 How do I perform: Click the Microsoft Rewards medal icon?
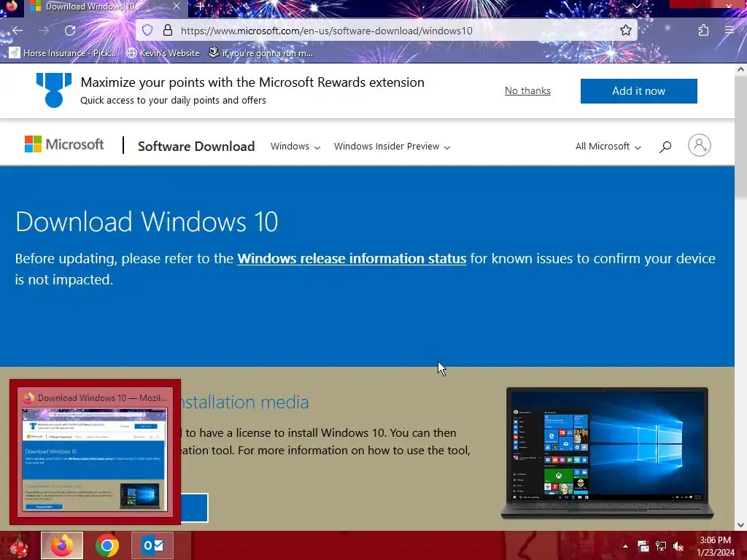click(x=54, y=90)
